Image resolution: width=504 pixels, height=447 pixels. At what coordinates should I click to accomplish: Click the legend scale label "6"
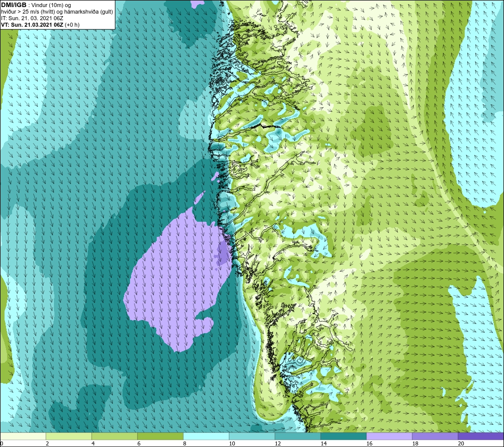(x=139, y=444)
